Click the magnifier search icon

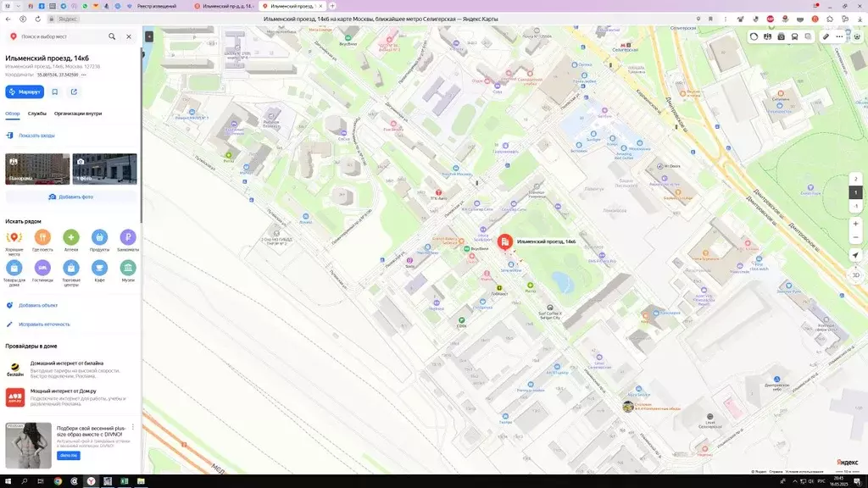coord(112,36)
